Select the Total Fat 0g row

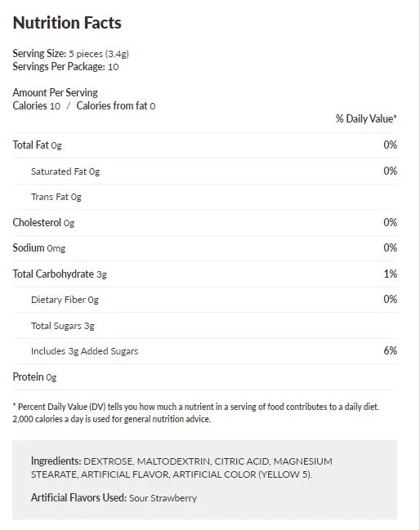click(x=205, y=145)
